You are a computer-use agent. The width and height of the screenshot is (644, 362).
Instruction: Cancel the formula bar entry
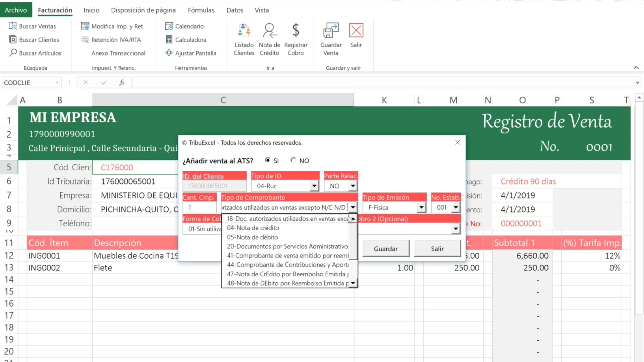tap(86, 83)
